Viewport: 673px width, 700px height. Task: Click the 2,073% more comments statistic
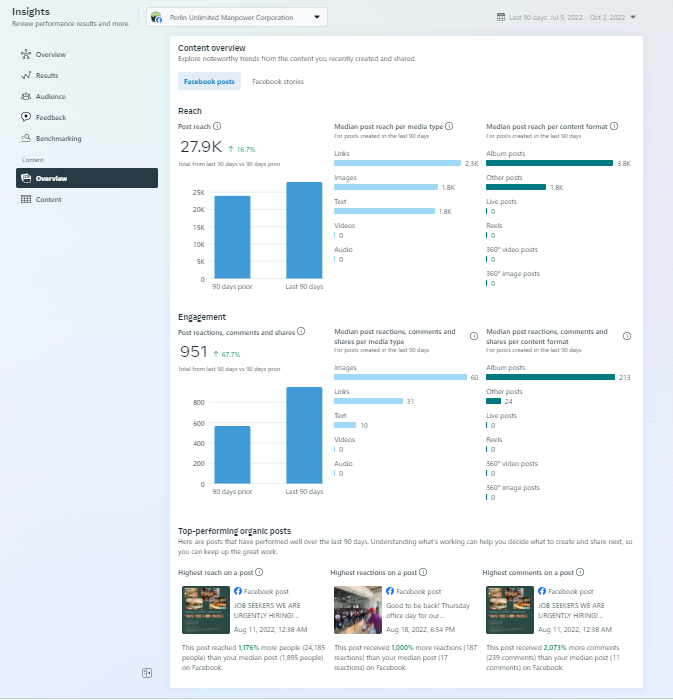(555, 647)
